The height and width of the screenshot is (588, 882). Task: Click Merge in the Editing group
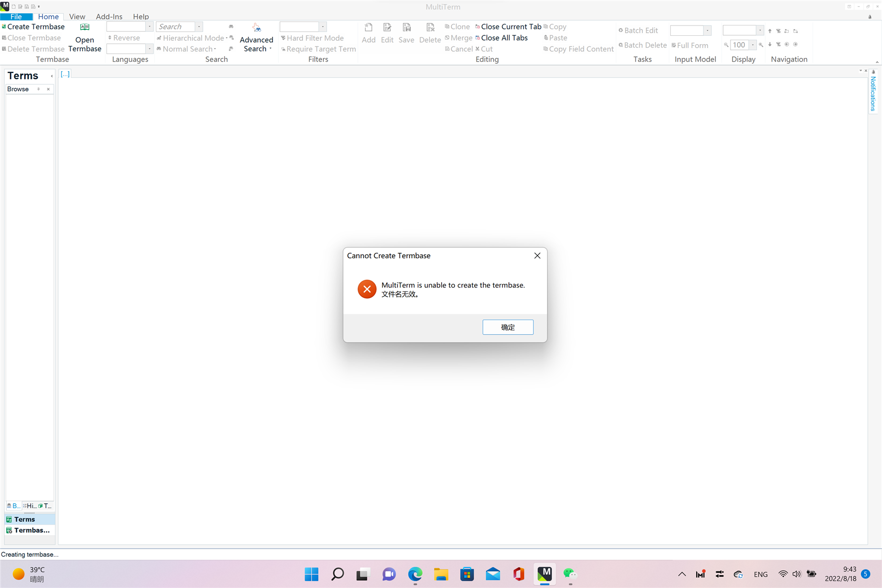point(458,38)
